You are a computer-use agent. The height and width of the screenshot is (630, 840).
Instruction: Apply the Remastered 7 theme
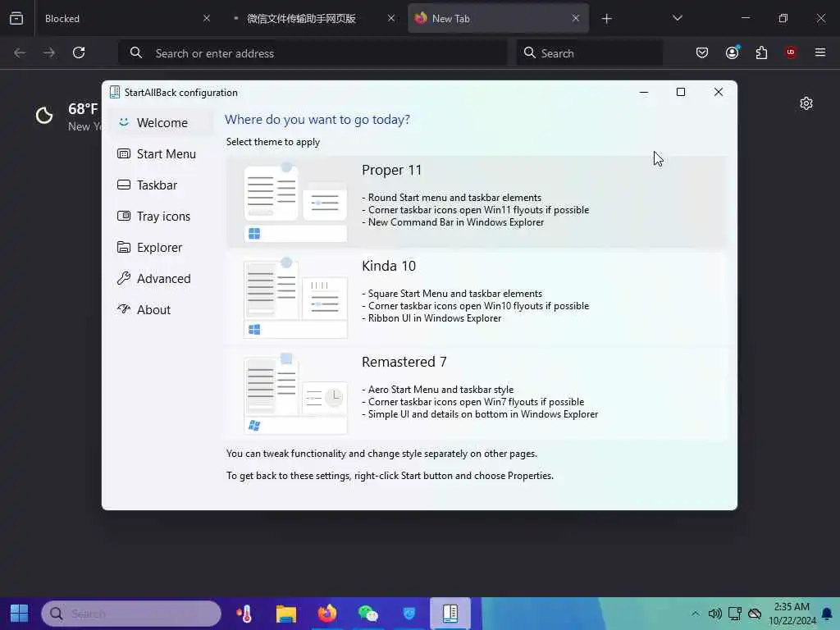pyautogui.click(x=476, y=393)
